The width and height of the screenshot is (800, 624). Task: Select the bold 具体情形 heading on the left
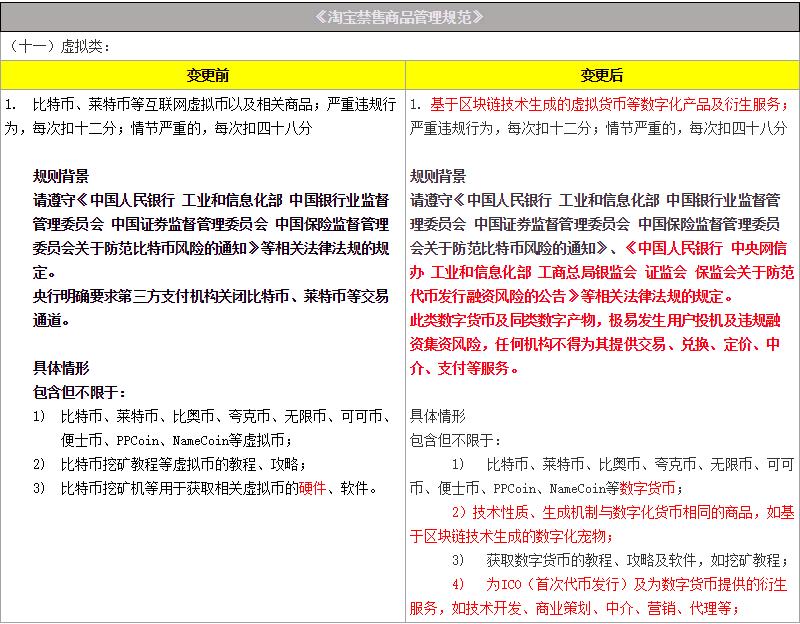pos(61,368)
